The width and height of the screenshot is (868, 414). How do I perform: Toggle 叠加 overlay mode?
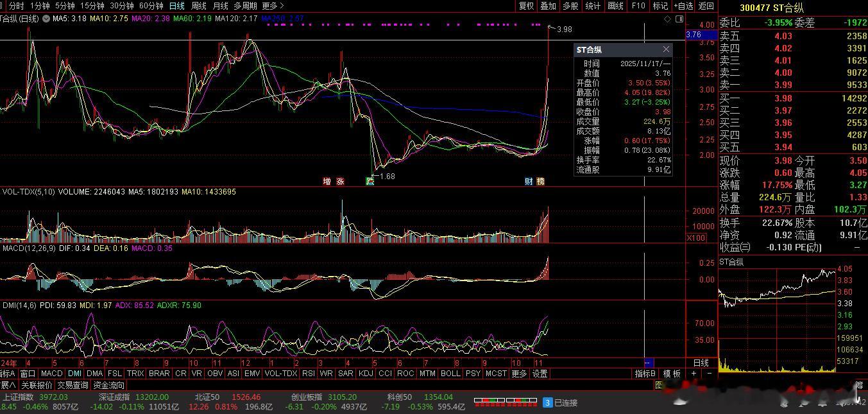point(548,6)
